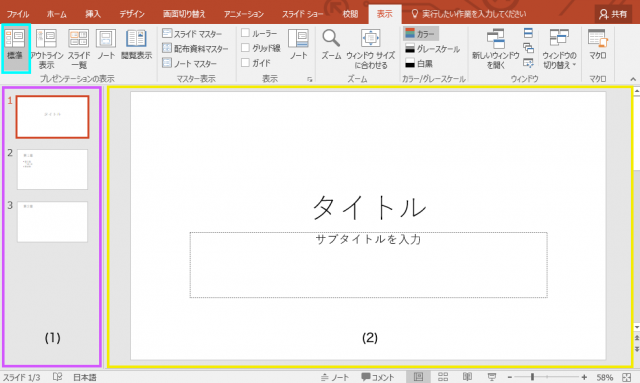Open ウィンドウの切り替え dropdown
This screenshot has height=383, width=640.
pos(559,49)
